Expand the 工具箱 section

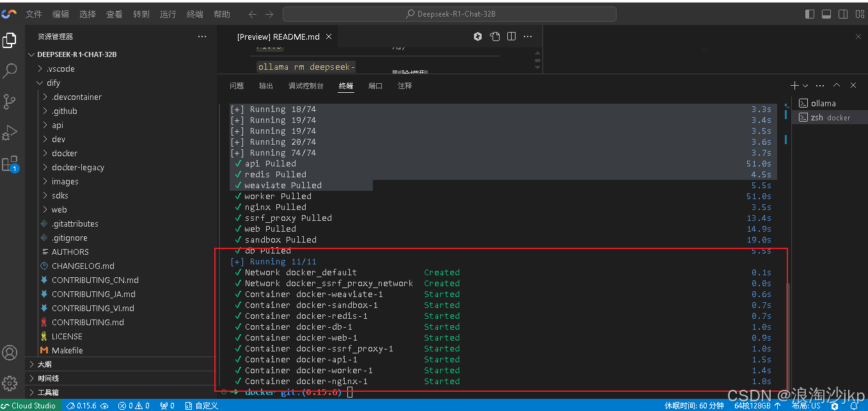121,392
